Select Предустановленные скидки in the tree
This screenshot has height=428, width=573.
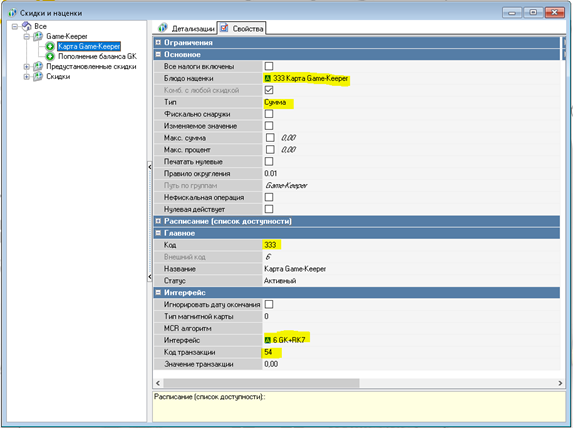(91, 67)
